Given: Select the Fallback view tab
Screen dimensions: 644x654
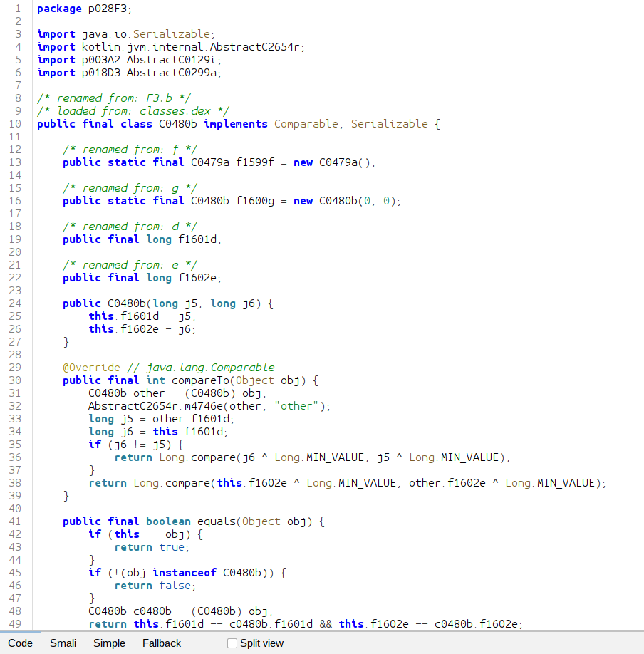Looking at the screenshot, I should click(161, 643).
